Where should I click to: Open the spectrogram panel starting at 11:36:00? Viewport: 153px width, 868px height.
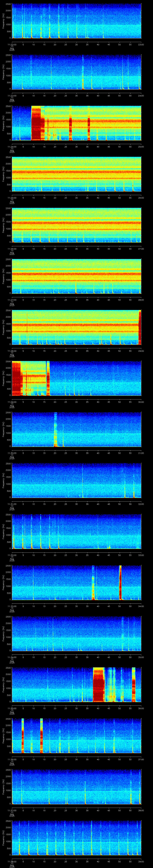77,736
